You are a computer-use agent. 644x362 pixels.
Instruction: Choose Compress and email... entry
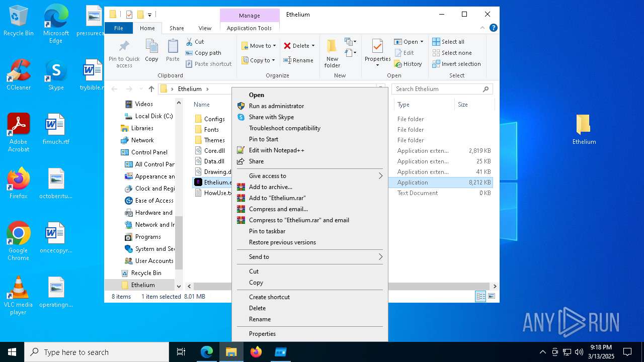(309, 209)
